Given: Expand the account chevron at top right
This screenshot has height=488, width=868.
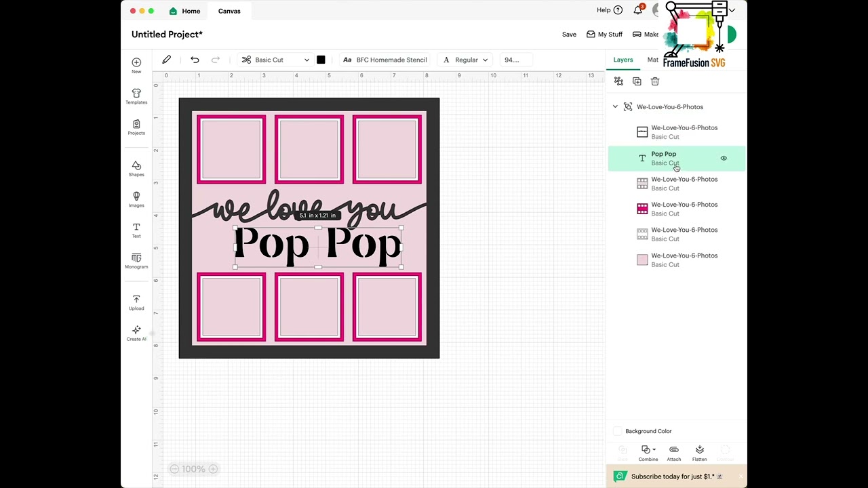Looking at the screenshot, I should coord(732,11).
